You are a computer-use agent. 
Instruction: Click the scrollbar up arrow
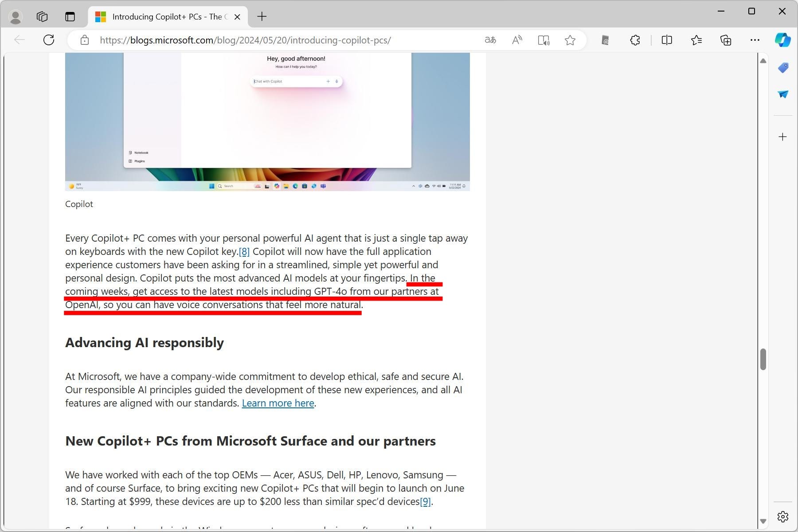(x=763, y=61)
